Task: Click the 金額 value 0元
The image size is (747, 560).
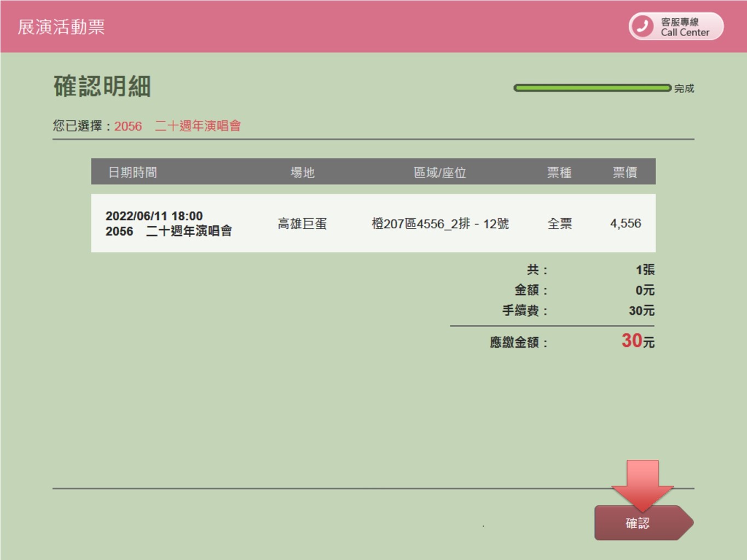Action: [x=645, y=290]
